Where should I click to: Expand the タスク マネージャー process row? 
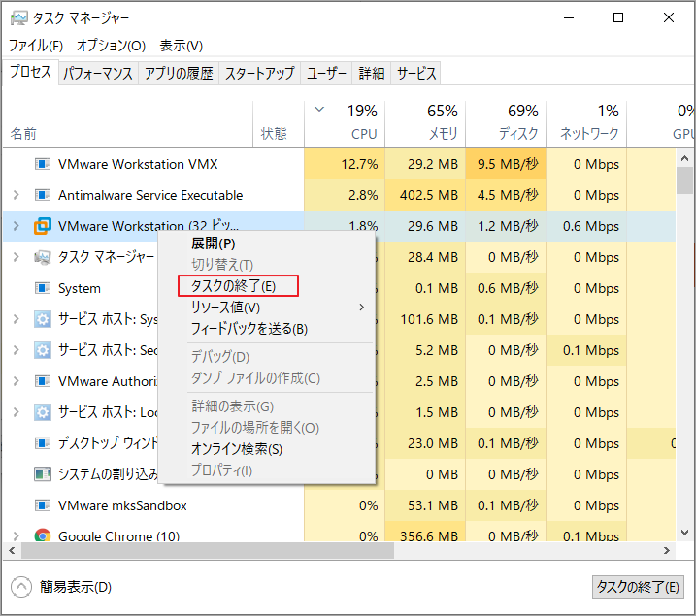click(x=16, y=257)
